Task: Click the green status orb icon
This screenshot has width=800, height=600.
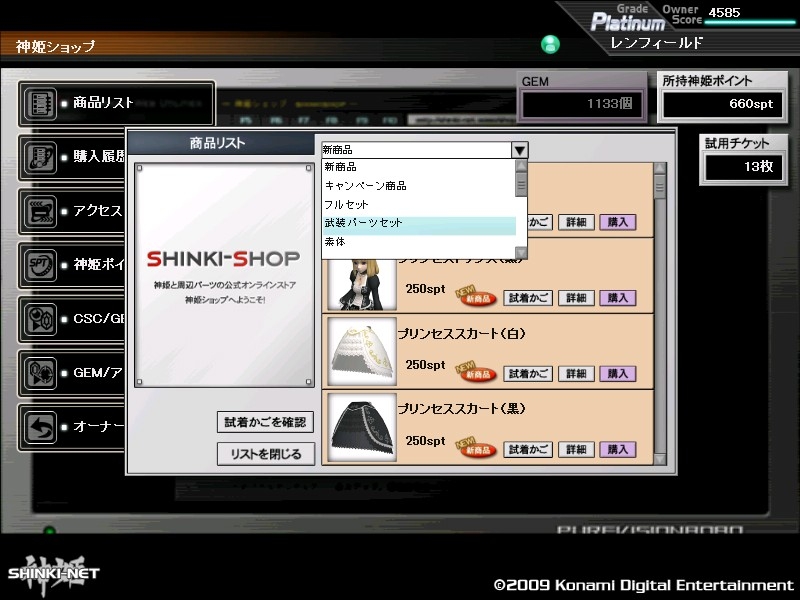Action: (x=550, y=44)
